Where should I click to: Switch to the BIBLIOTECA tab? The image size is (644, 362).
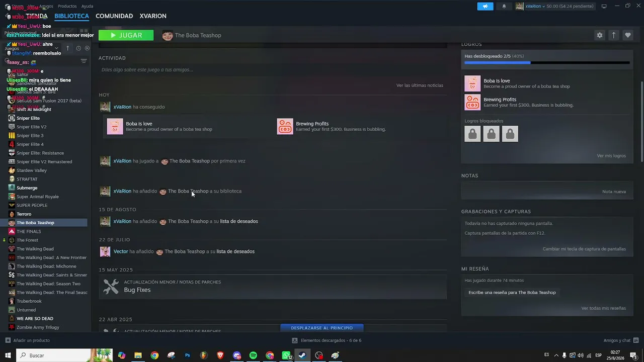click(x=71, y=16)
